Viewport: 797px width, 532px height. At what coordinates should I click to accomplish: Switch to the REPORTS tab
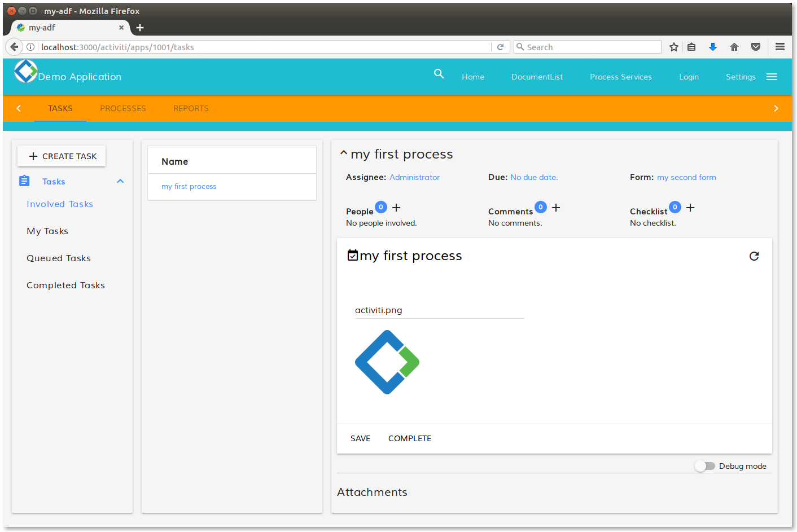[191, 108]
